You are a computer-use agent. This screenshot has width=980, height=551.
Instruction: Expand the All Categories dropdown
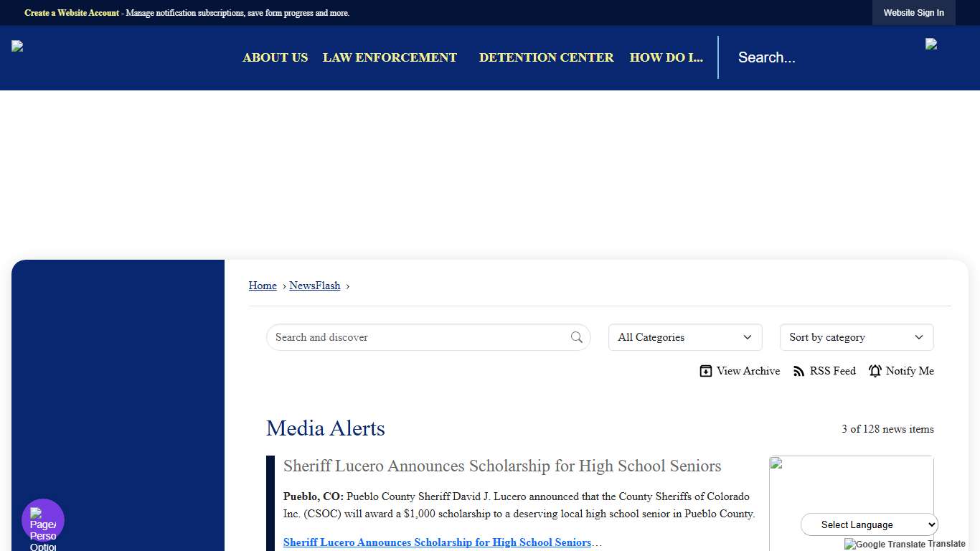pyautogui.click(x=684, y=337)
